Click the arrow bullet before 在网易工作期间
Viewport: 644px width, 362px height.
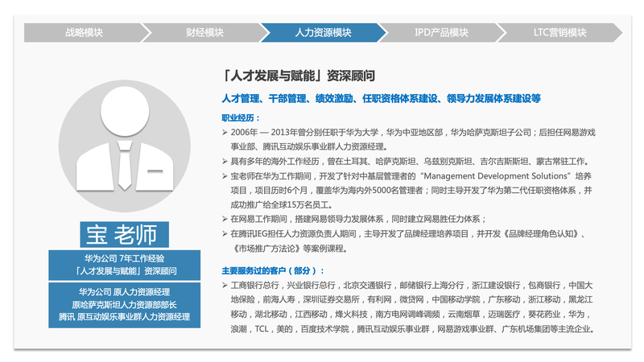click(x=225, y=219)
